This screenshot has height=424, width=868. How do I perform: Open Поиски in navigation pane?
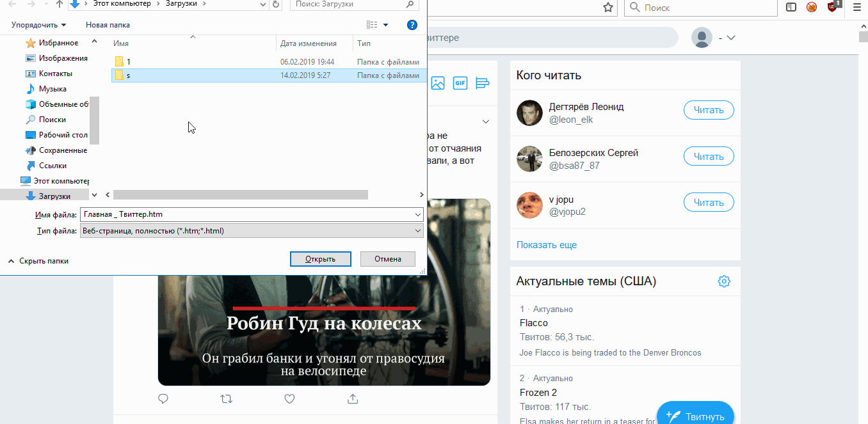coord(52,120)
